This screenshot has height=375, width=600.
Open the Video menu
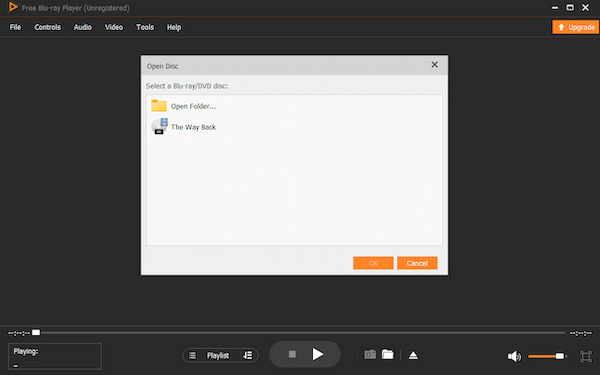point(114,27)
